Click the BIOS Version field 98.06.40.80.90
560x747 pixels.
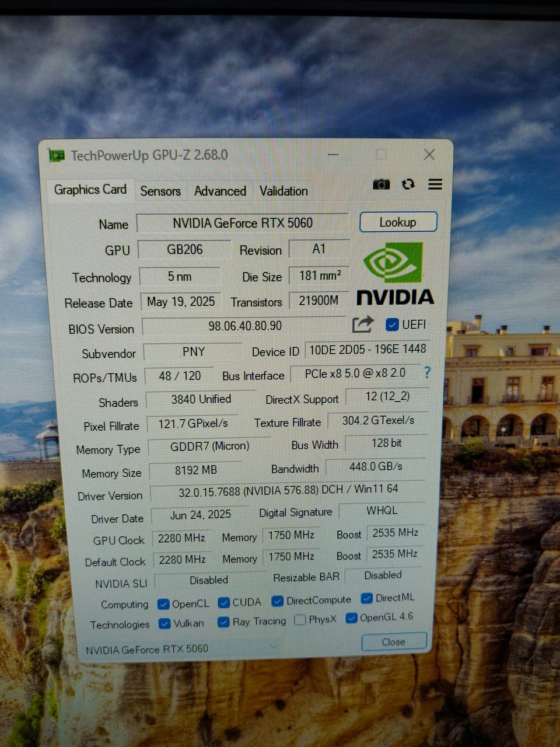coord(245,326)
